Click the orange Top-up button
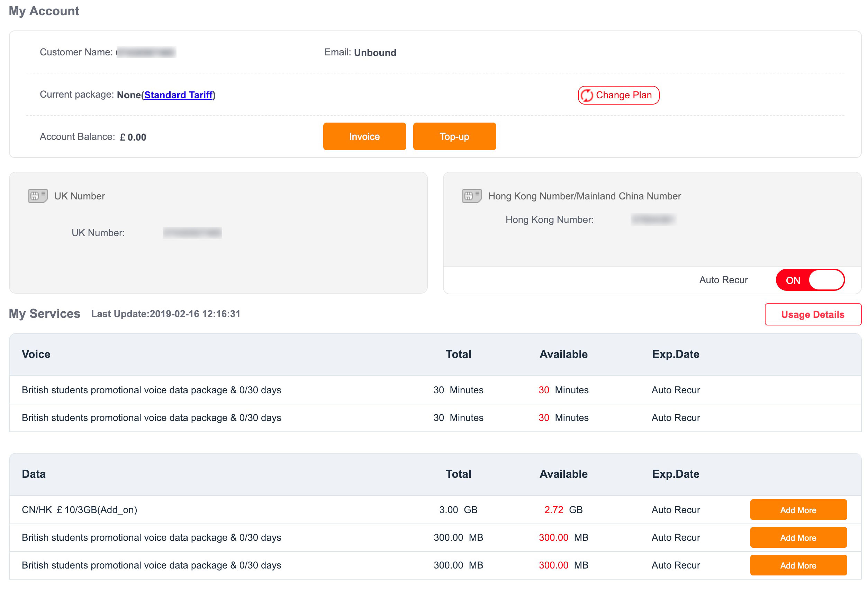 454,136
